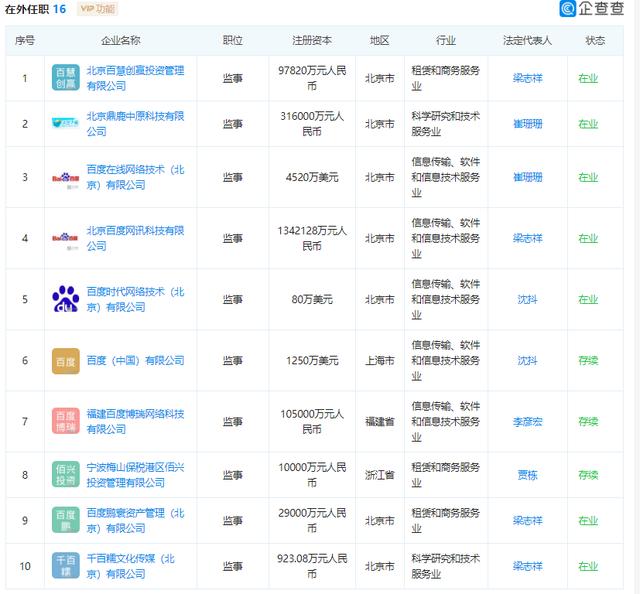
Task: Open 百度时代网络技术（北京）有限公司 link
Action: [135, 299]
